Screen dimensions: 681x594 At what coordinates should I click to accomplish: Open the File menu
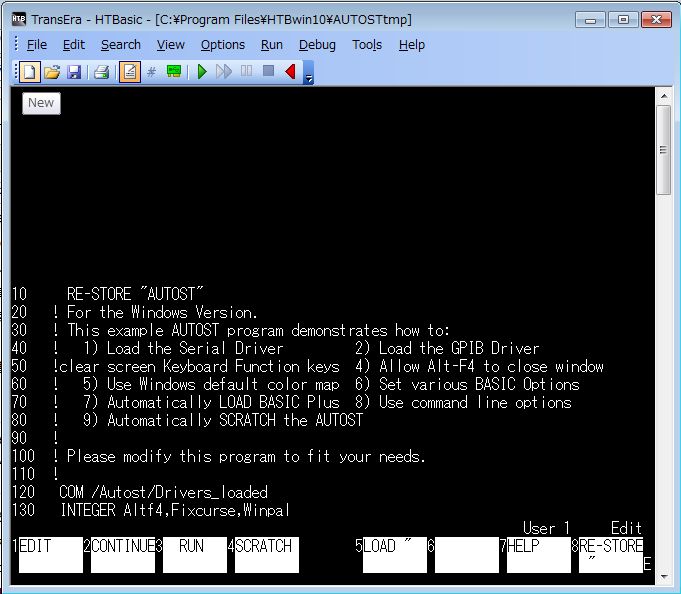coord(36,45)
